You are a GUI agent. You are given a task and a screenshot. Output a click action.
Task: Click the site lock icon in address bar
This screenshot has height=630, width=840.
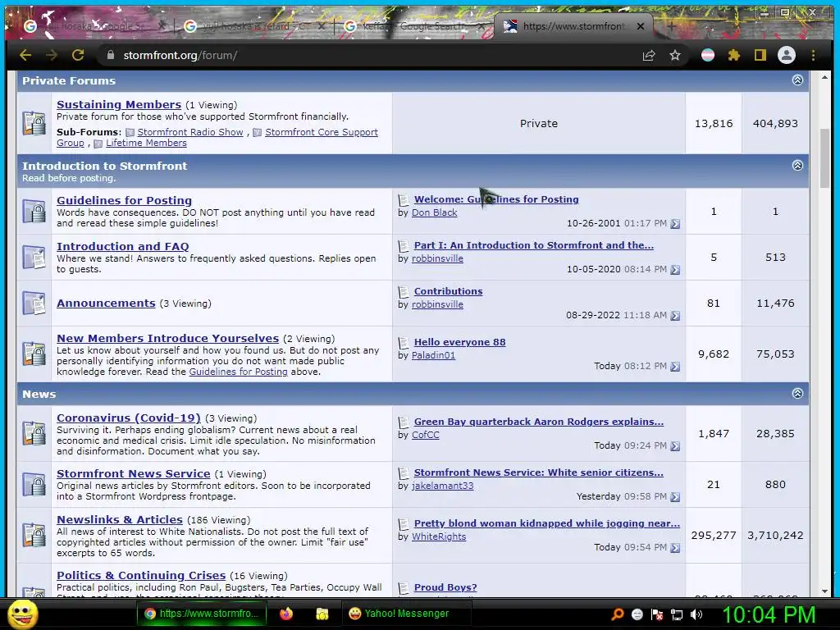point(111,55)
